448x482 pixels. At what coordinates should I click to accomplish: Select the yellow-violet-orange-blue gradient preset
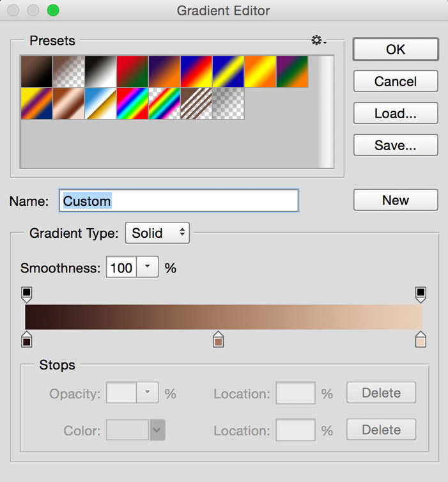[36, 104]
